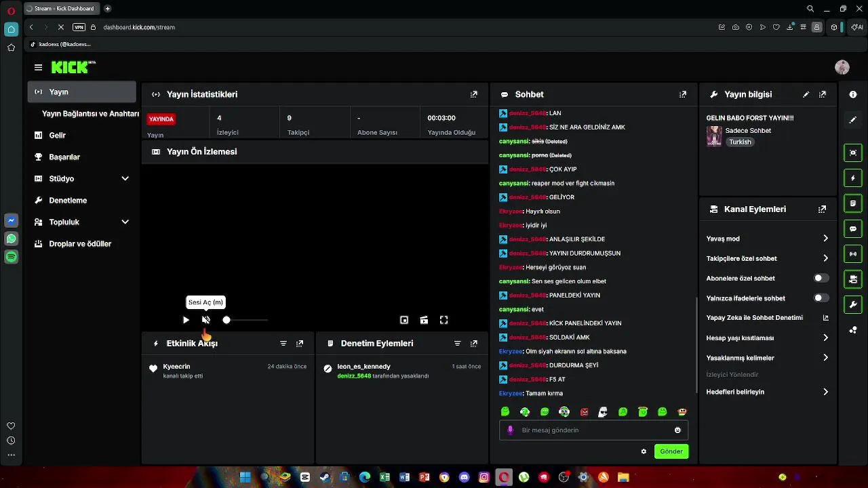Open the Başarılar sidebar page
The height and width of the screenshot is (488, 868).
pos(82,157)
